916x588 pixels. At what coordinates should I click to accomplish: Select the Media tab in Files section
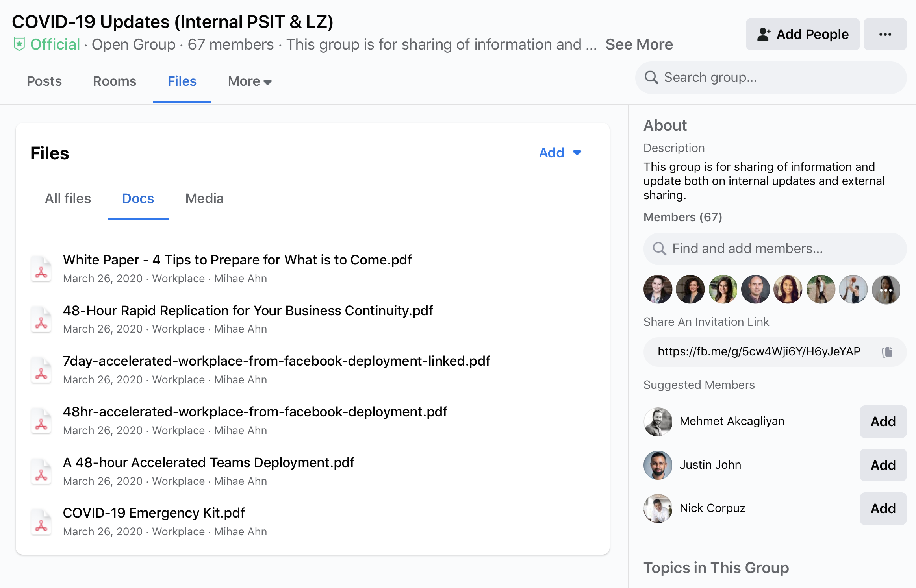(205, 198)
